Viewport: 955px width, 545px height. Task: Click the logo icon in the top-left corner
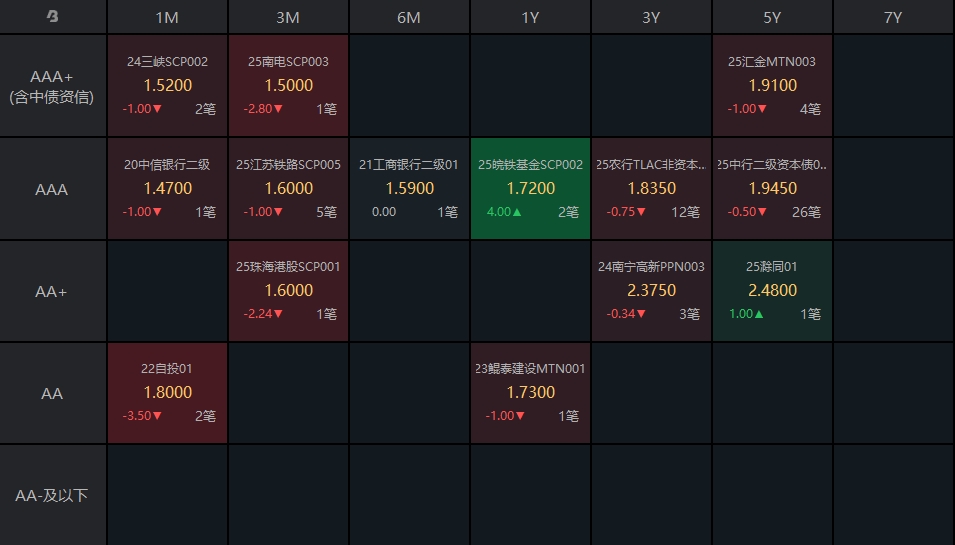click(x=52, y=17)
